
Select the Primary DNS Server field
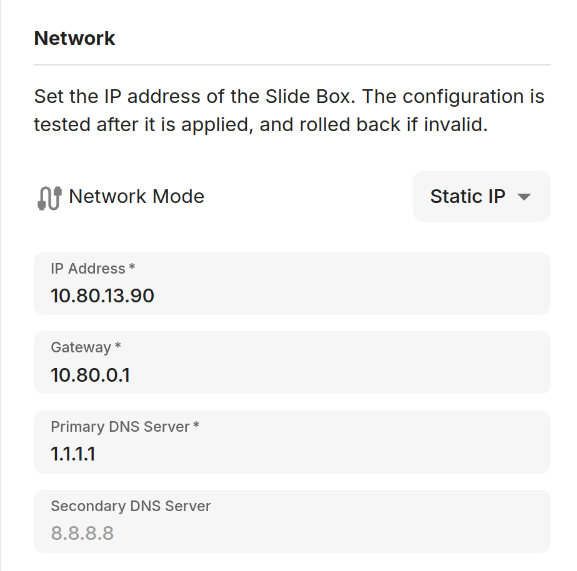pyautogui.click(x=292, y=442)
